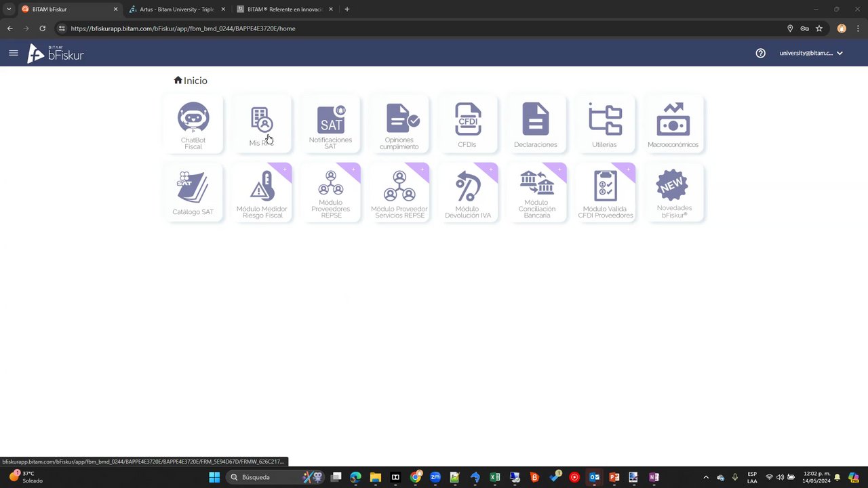Open the Mis RFC module tile
Viewport: 868px width, 488px height.
[262, 125]
